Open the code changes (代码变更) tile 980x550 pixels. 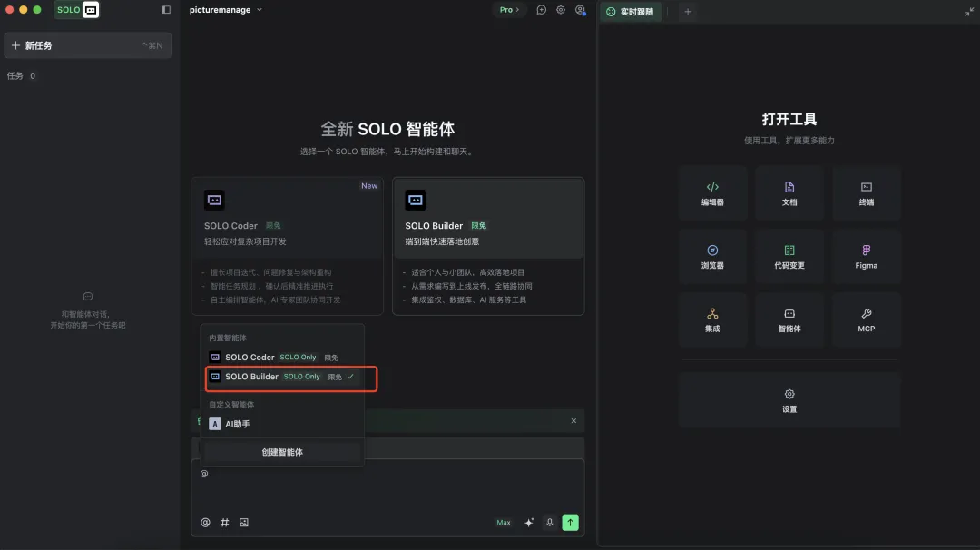789,257
